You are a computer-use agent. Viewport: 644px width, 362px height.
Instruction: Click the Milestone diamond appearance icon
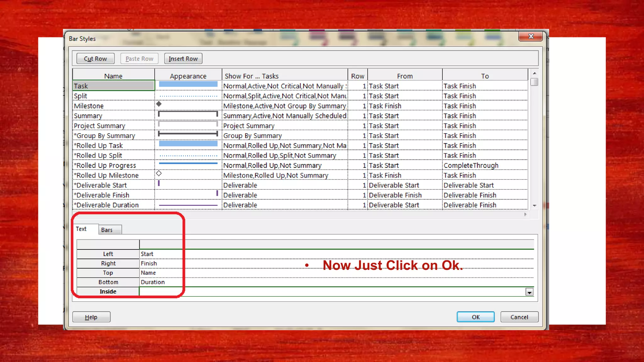point(159,104)
